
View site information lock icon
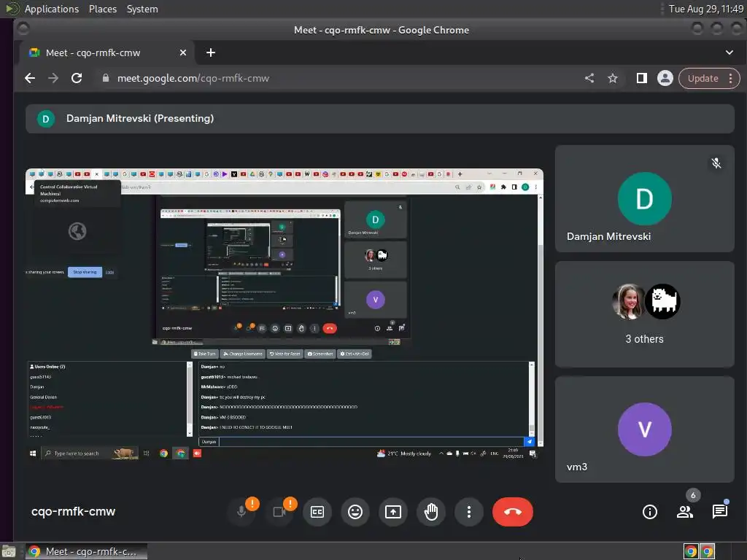point(106,78)
